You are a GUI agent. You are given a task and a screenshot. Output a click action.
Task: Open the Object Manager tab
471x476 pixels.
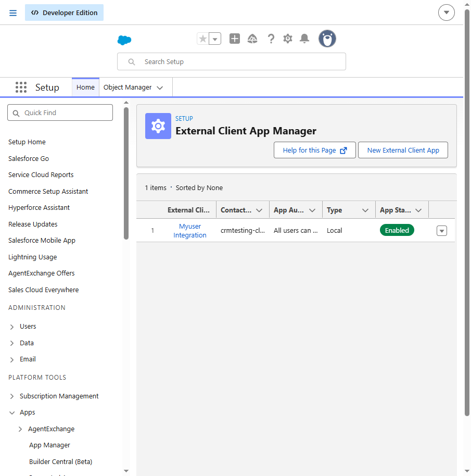[128, 87]
